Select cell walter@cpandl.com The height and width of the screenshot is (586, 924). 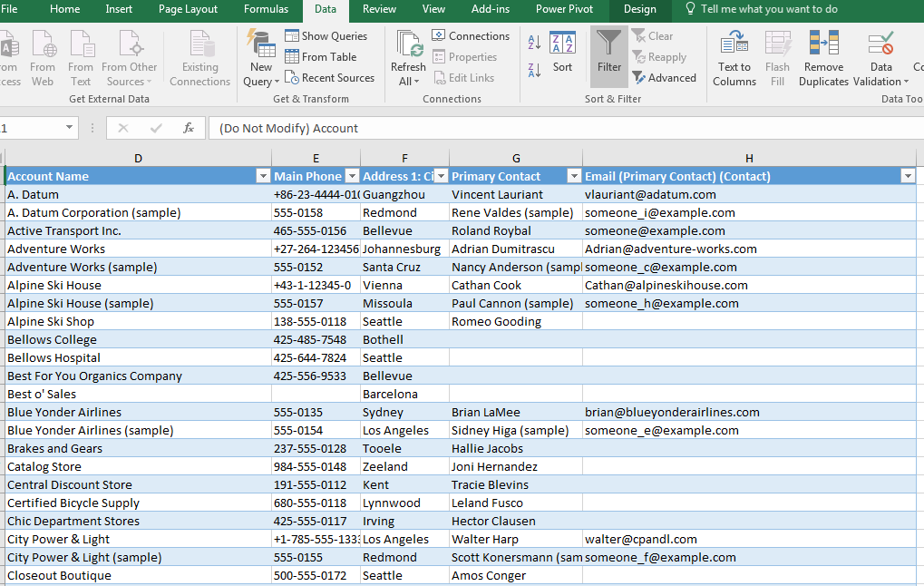[749, 539]
